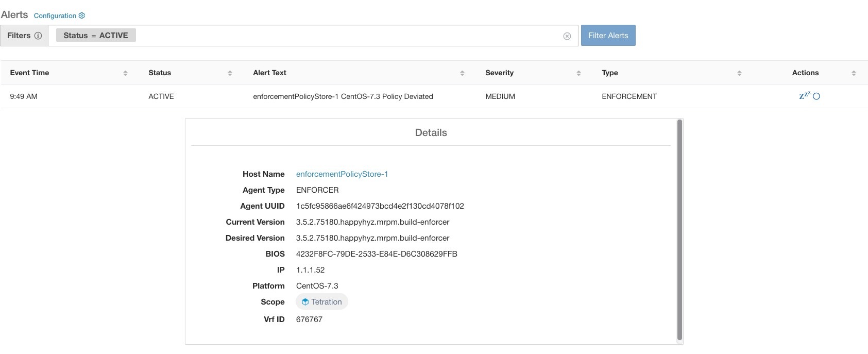This screenshot has width=868, height=354.
Task: Sort alerts by Alert Text arrows
Action: tap(462, 73)
